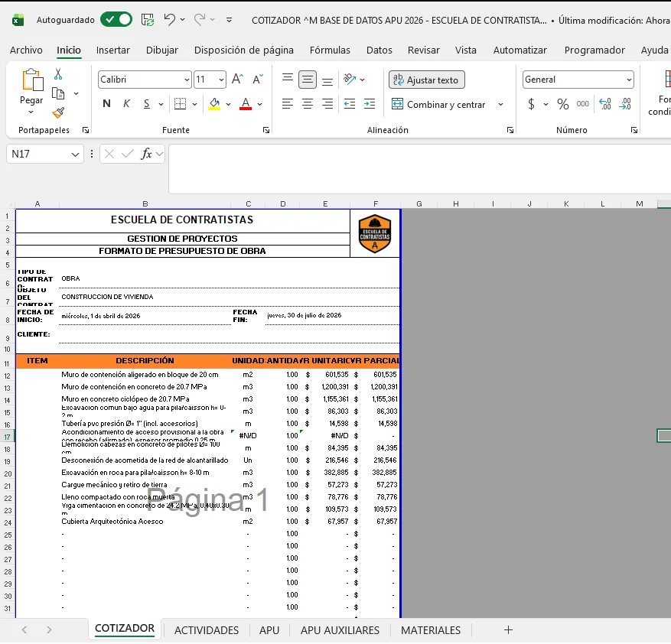This screenshot has height=644, width=671.
Task: Add a new sheet with plus
Action: (508, 630)
